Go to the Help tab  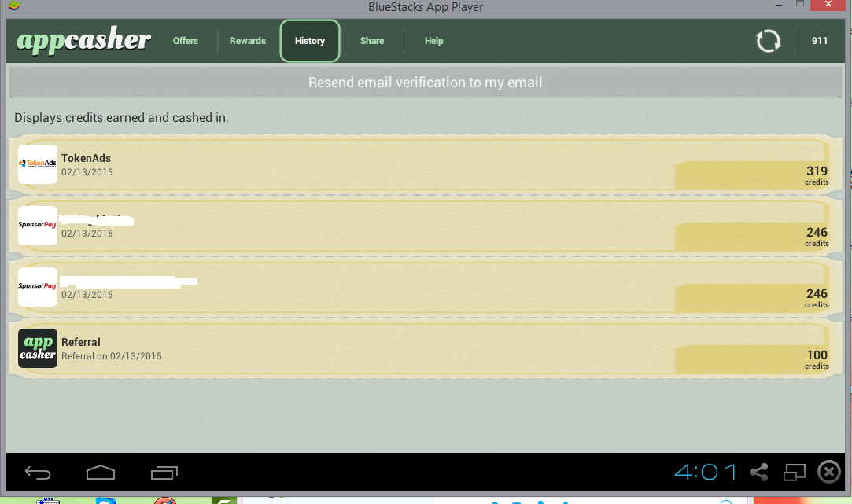click(x=433, y=41)
